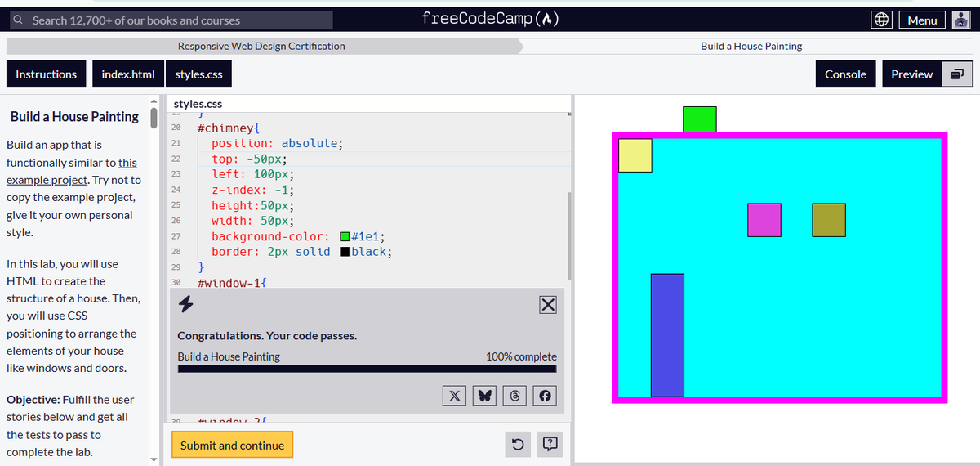Click the 'position: absolute;' code line

click(x=278, y=144)
